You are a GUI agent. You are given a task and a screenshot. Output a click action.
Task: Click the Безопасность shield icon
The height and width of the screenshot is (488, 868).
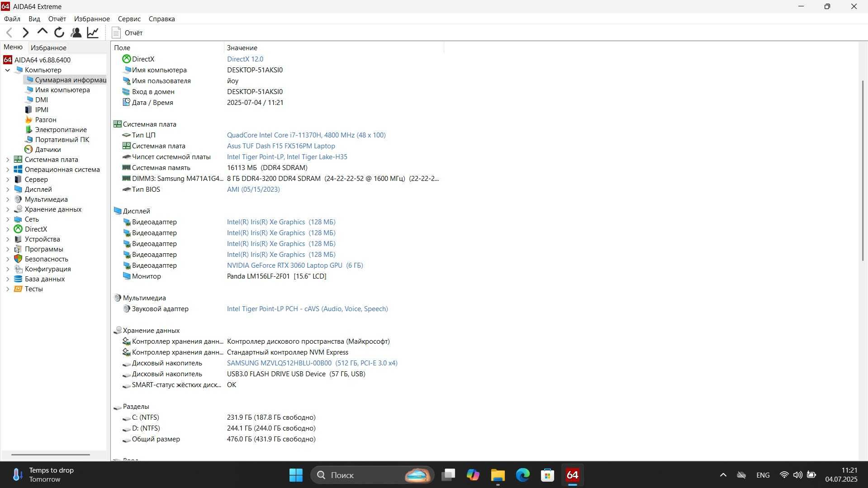pyautogui.click(x=18, y=259)
